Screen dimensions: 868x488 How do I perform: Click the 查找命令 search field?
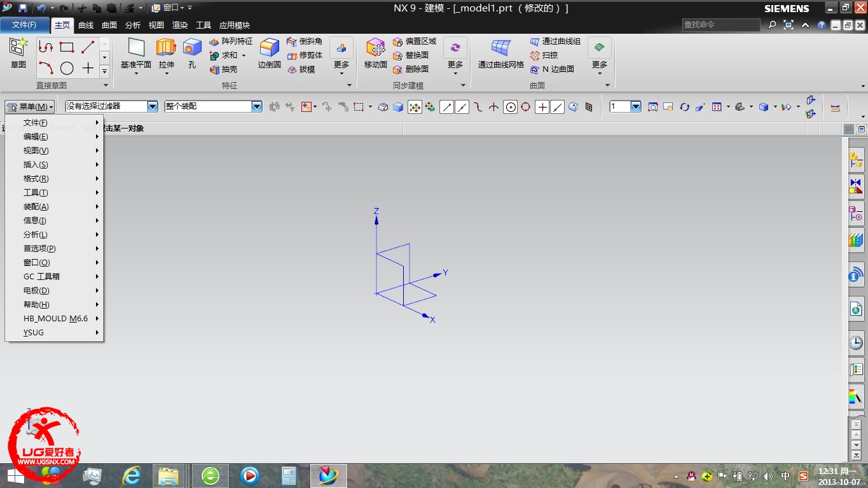pos(721,25)
